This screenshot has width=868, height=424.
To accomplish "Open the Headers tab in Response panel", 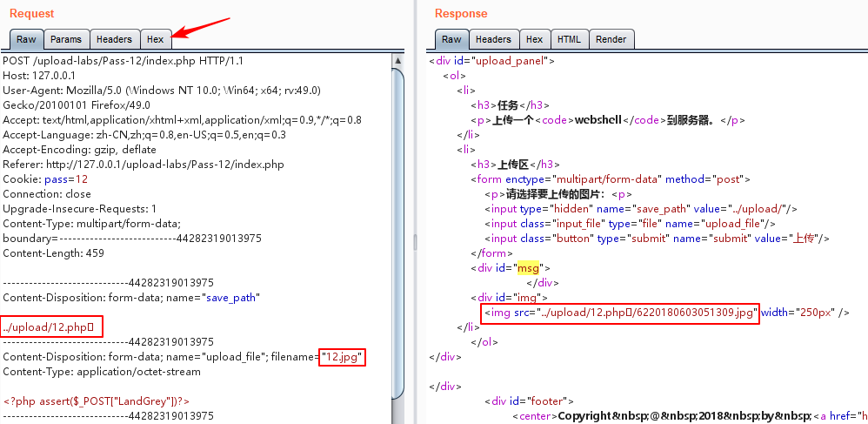I will click(x=493, y=39).
